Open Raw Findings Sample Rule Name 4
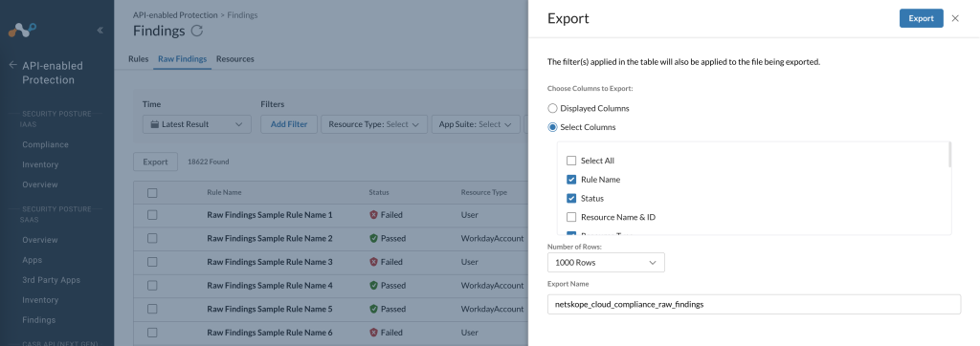 [x=269, y=286]
